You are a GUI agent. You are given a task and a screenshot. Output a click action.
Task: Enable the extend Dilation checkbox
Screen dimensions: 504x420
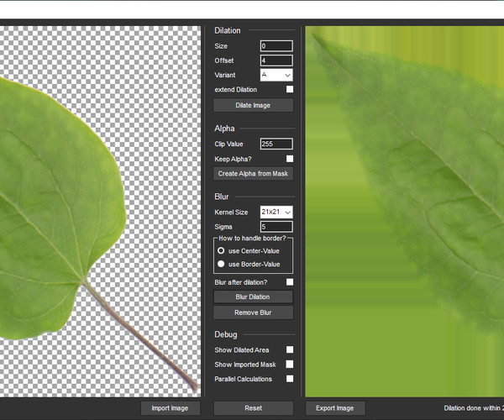pyautogui.click(x=290, y=89)
